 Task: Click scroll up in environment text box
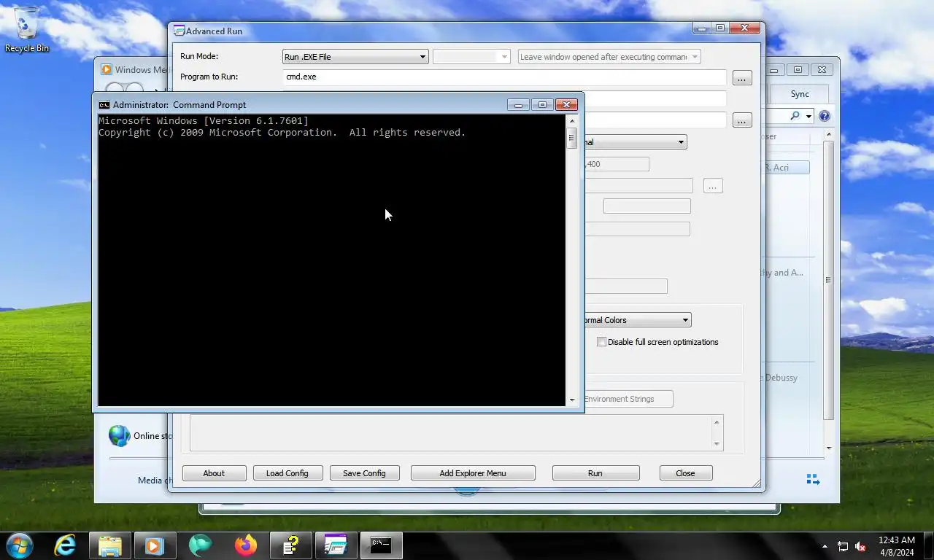click(x=717, y=422)
